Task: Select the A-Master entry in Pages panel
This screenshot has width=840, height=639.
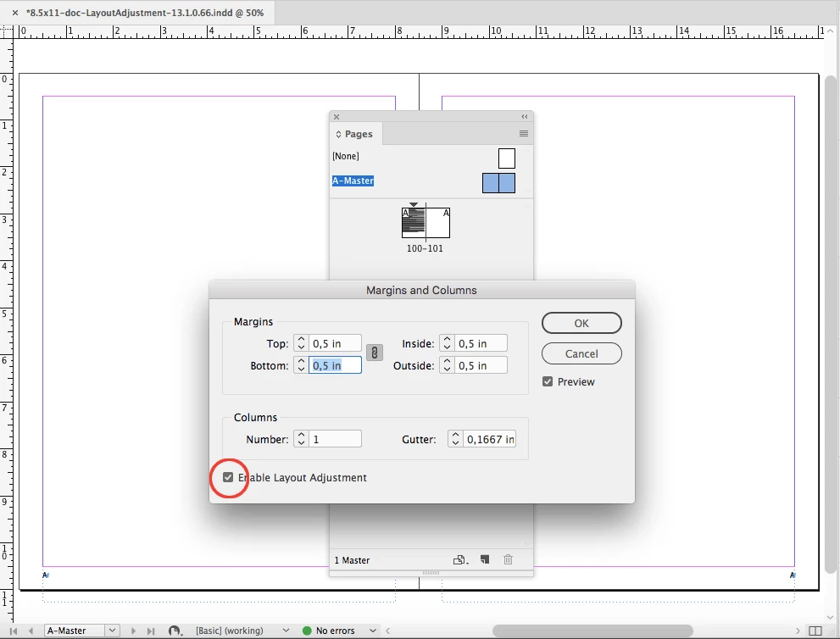Action: (x=353, y=181)
